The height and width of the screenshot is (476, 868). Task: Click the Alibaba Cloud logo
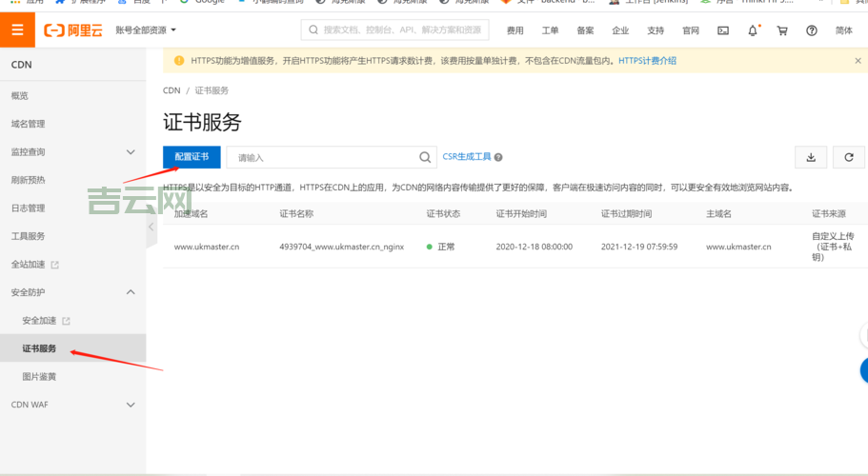pyautogui.click(x=73, y=30)
